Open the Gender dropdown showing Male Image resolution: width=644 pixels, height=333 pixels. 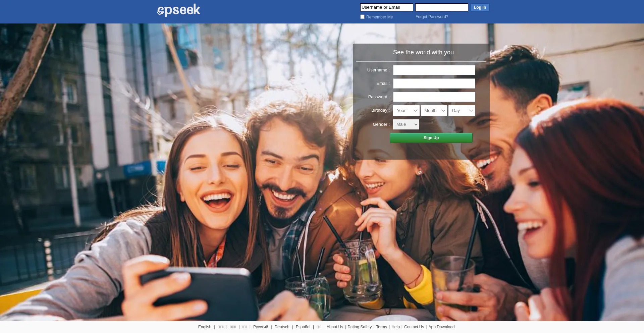pos(406,124)
